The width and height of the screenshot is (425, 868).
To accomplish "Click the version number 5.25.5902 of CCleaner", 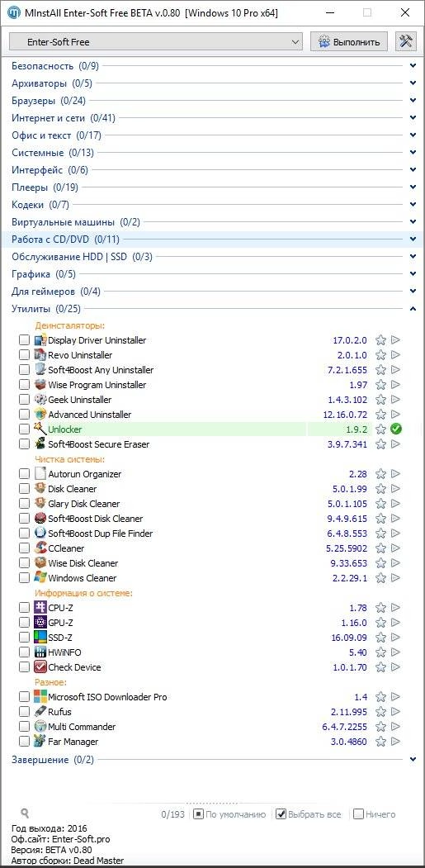I will coord(347,548).
